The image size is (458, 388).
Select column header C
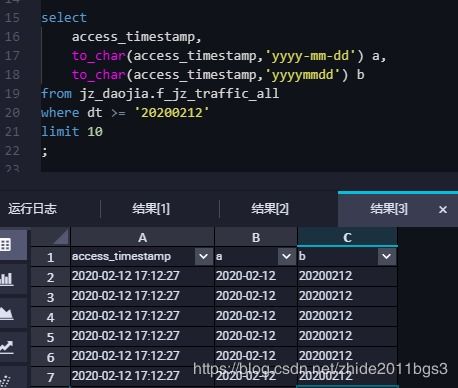click(x=347, y=238)
